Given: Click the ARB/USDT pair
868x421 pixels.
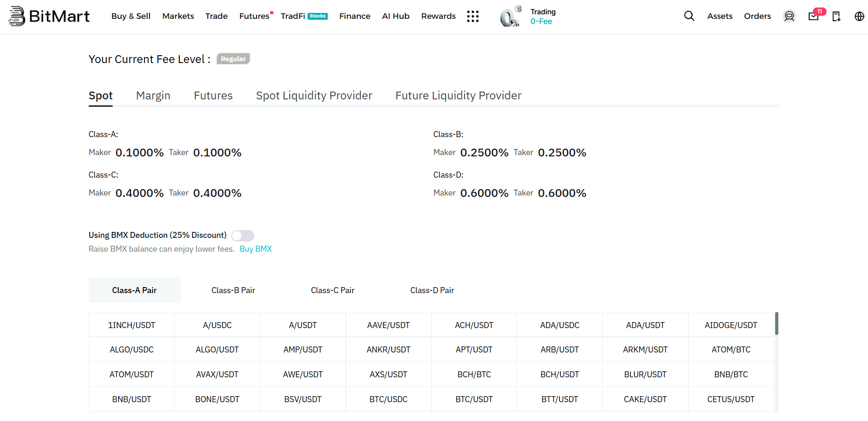Looking at the screenshot, I should (560, 350).
